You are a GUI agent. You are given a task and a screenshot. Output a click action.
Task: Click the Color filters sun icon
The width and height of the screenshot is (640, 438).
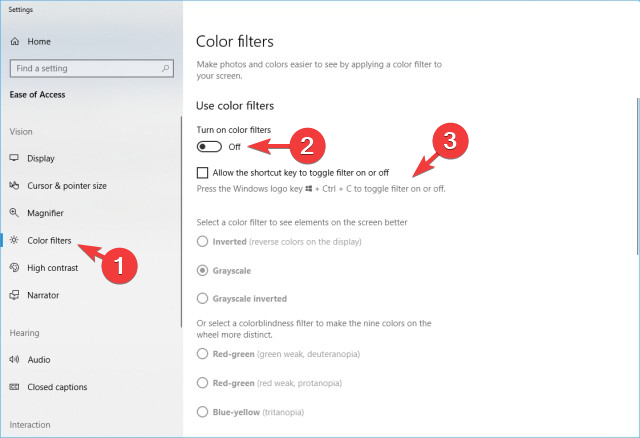pyautogui.click(x=14, y=240)
